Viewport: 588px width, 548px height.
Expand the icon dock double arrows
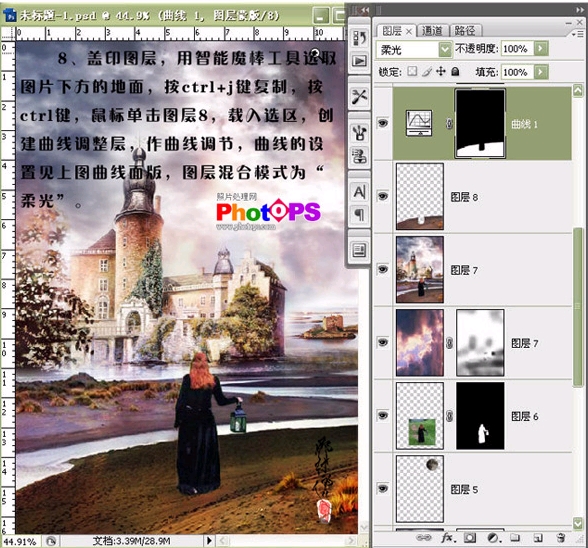point(364,10)
